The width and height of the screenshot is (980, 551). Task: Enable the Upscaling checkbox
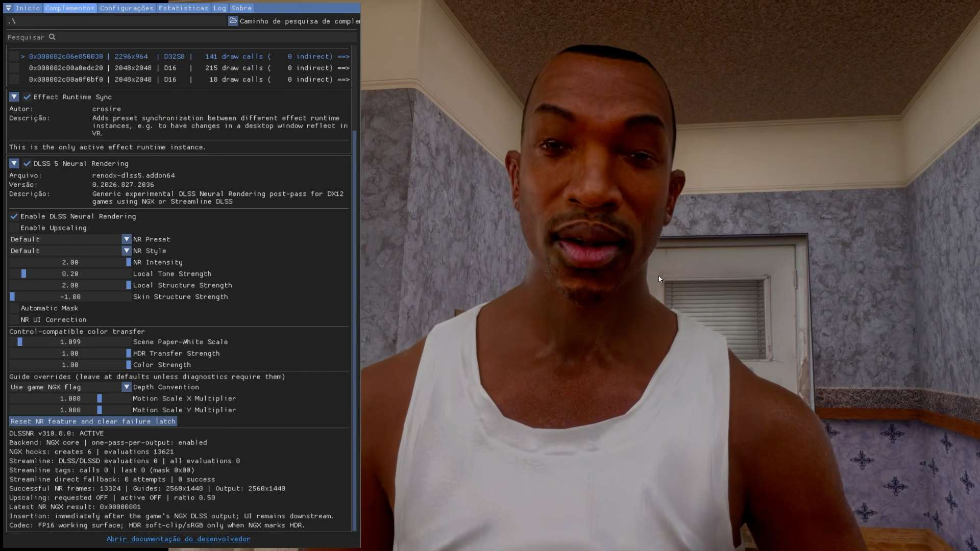point(14,228)
